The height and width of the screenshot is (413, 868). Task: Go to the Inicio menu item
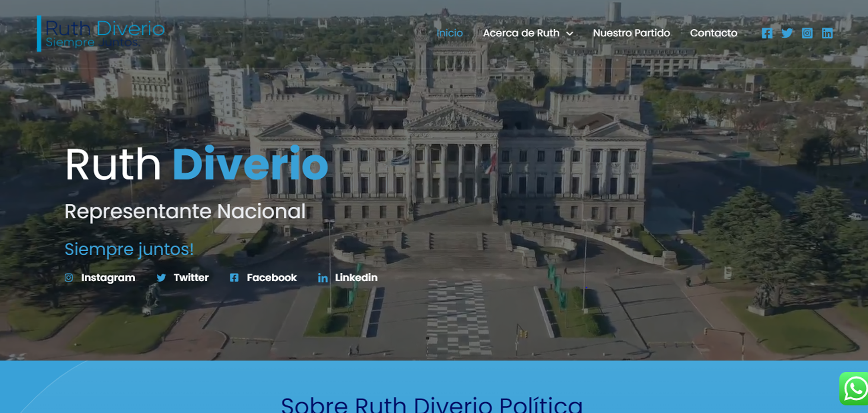point(450,33)
